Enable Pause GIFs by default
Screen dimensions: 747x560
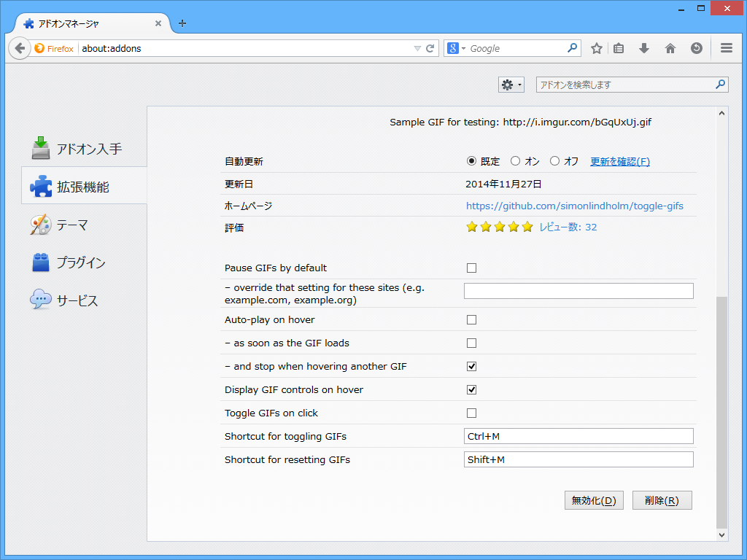[471, 268]
